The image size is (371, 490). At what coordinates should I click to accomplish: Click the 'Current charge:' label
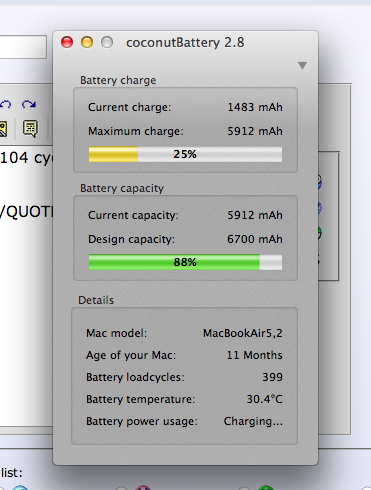tap(130, 107)
